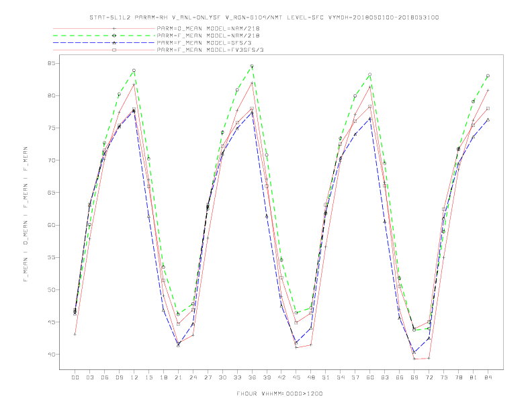
Task: Click the O_MEAN plus marker at hour 00
Action: coord(75,334)
